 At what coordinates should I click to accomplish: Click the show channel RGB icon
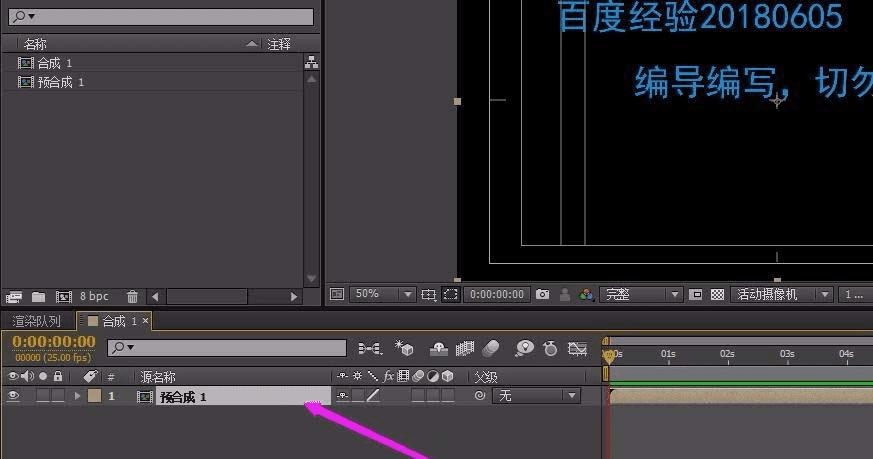click(586, 294)
